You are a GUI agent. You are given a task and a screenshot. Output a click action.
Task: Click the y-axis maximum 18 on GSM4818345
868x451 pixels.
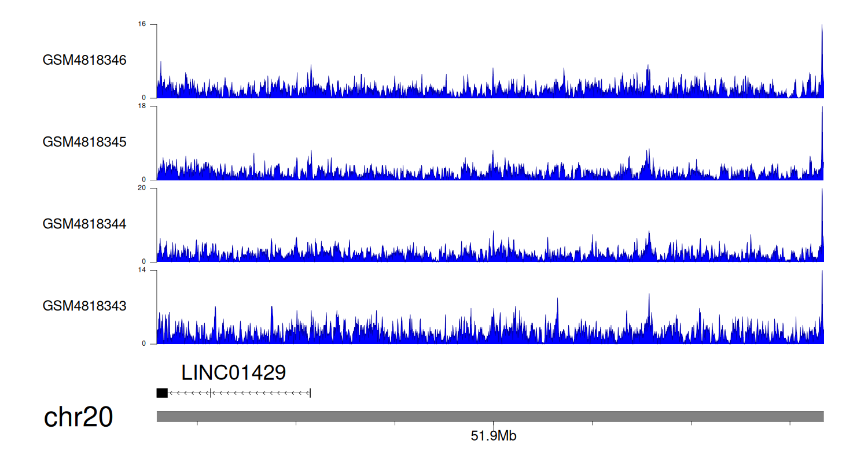click(142, 106)
